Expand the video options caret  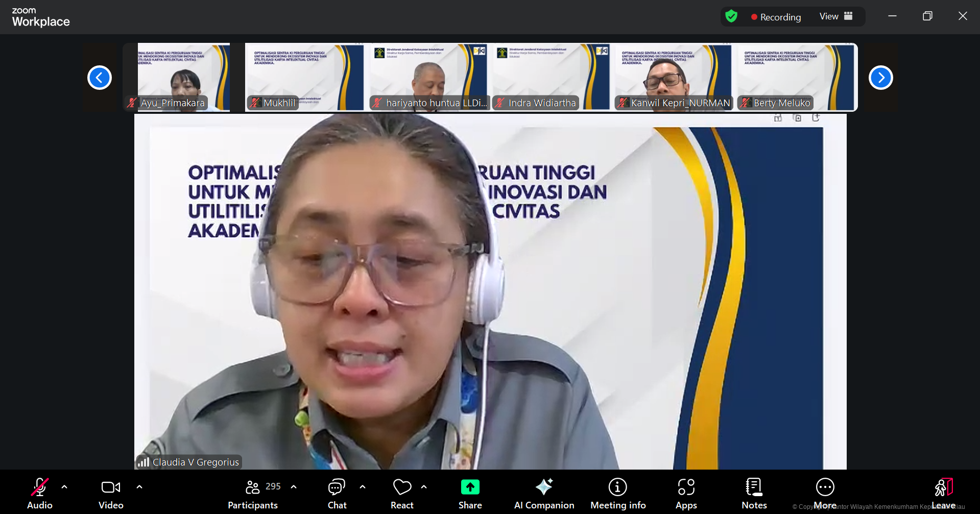139,487
